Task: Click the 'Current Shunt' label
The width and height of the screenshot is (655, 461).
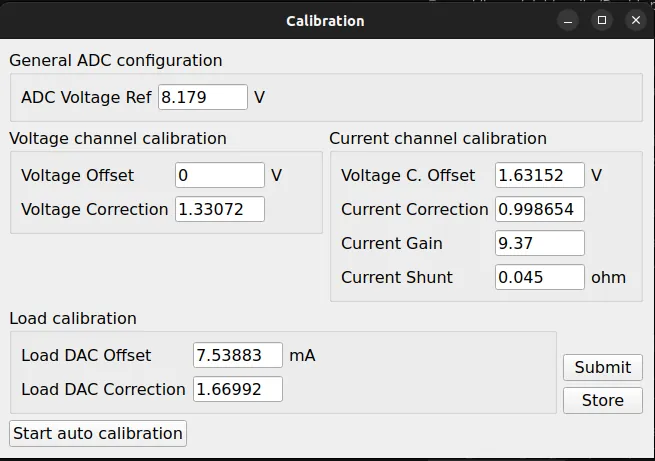Action: point(397,277)
